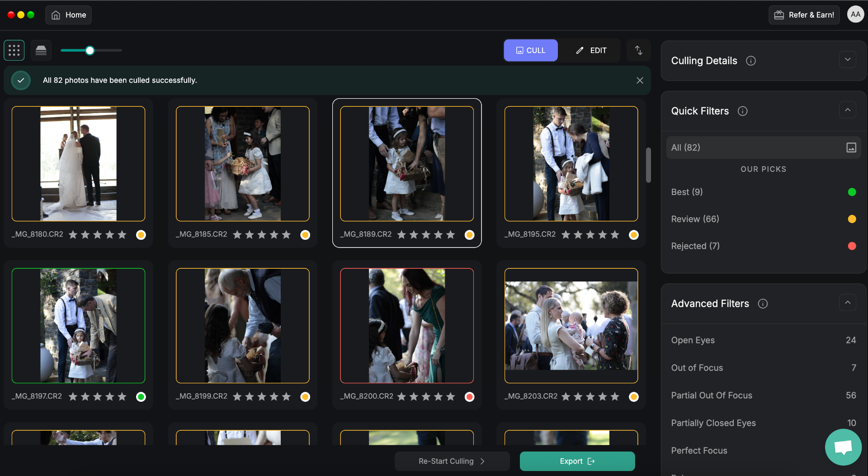View the Quick Filters info icon

pos(743,111)
